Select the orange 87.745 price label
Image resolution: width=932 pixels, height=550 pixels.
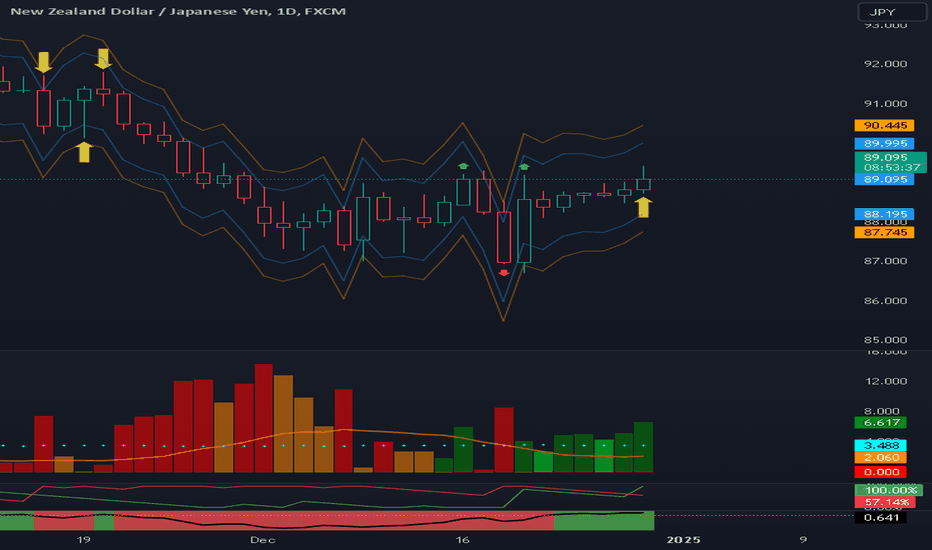point(884,232)
